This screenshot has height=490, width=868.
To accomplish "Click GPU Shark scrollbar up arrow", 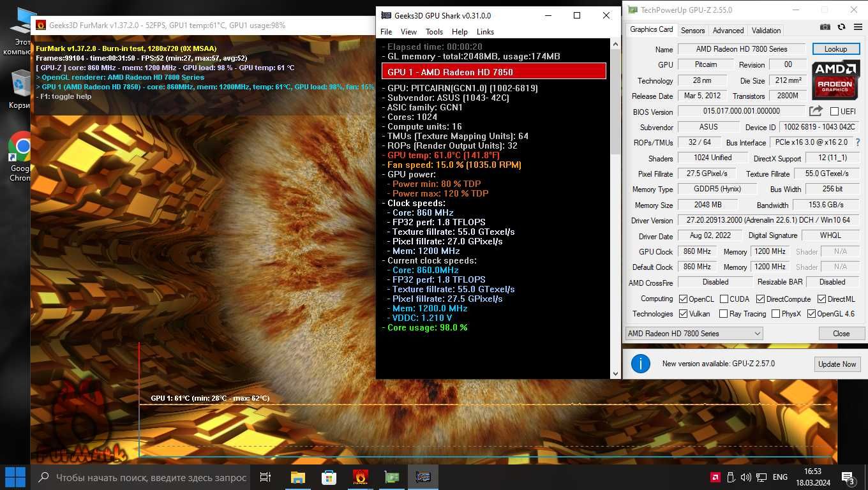I will click(615, 45).
